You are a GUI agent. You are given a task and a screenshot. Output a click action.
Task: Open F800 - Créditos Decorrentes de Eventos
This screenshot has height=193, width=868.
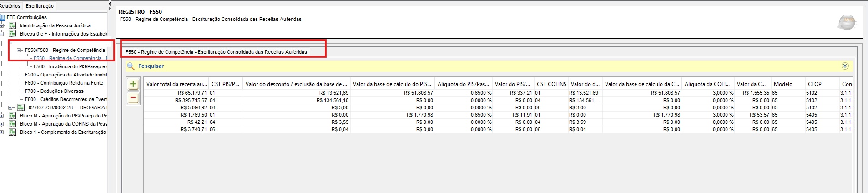(66, 99)
